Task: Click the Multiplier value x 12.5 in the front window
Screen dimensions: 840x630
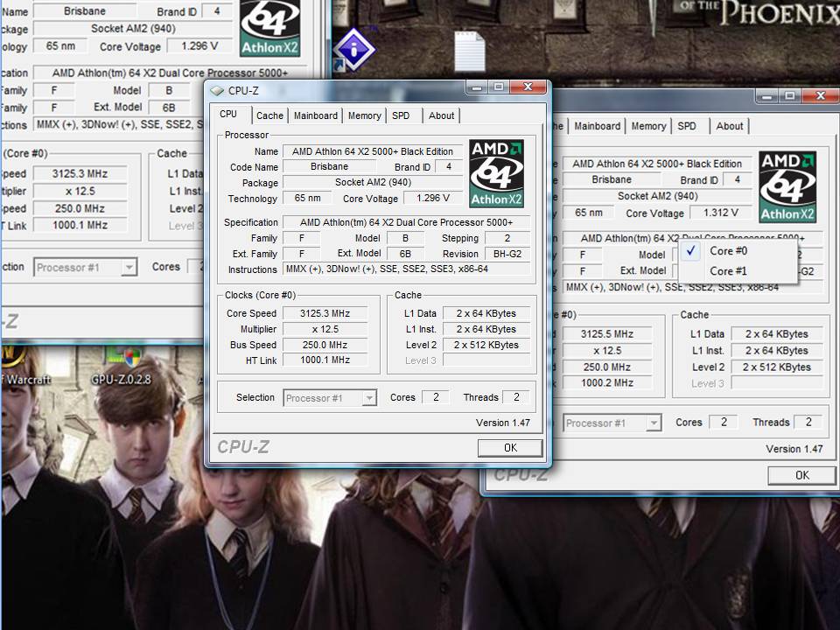Action: pyautogui.click(x=325, y=330)
